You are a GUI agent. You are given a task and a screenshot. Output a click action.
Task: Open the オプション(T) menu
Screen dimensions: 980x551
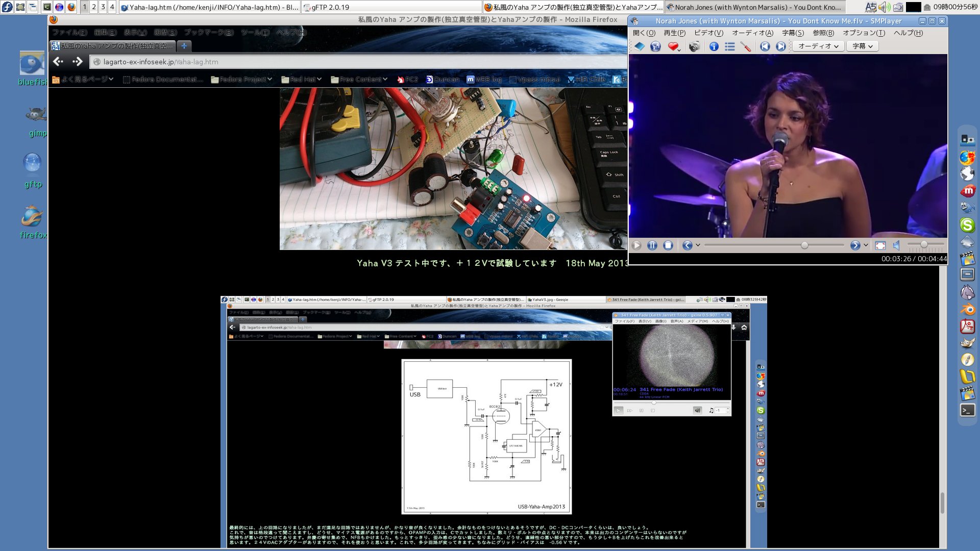(x=864, y=33)
